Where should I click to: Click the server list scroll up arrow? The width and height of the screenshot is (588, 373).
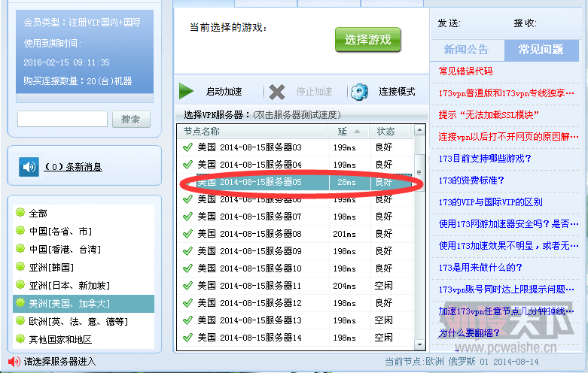[419, 130]
